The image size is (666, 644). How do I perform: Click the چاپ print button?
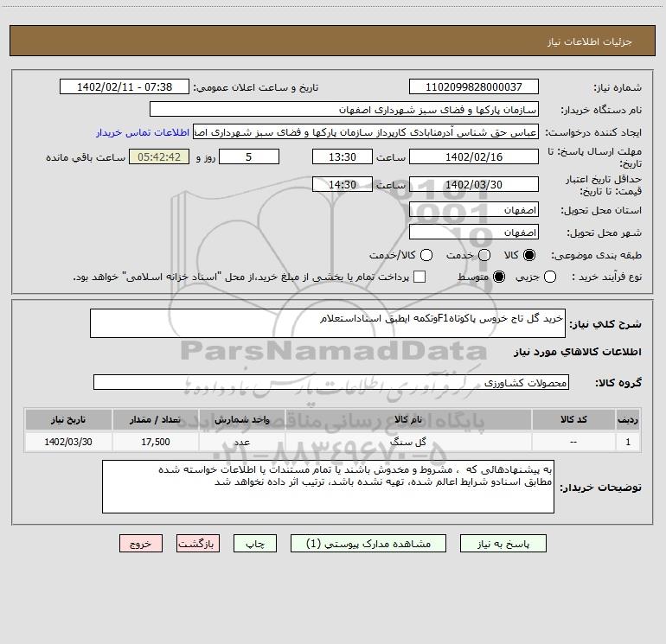pos(255,544)
